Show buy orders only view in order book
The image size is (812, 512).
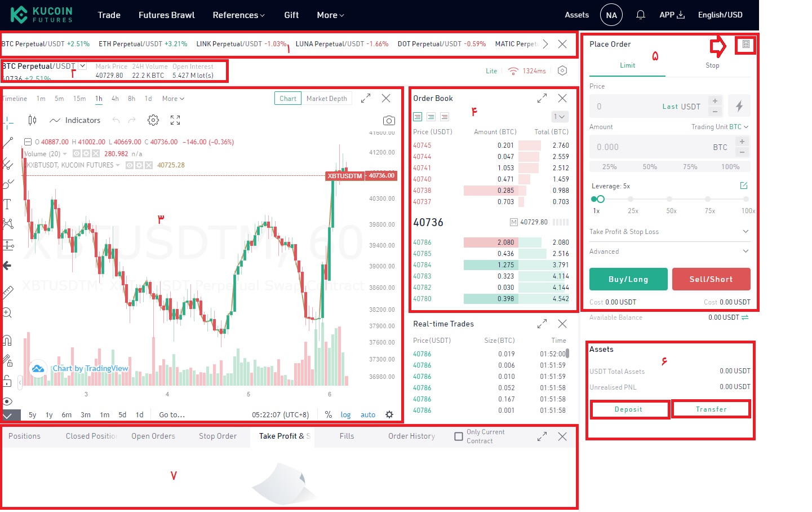click(x=431, y=117)
